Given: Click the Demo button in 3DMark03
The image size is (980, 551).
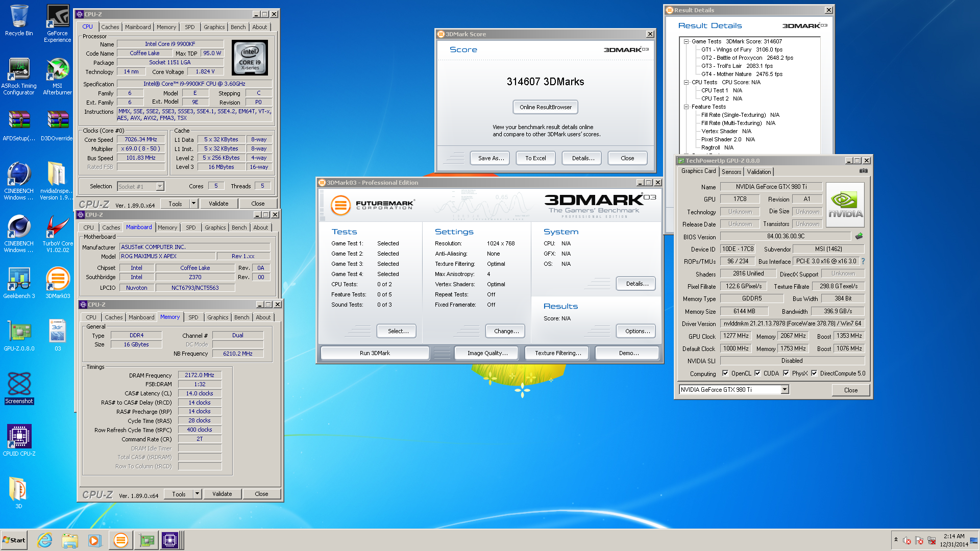Looking at the screenshot, I should 628,353.
